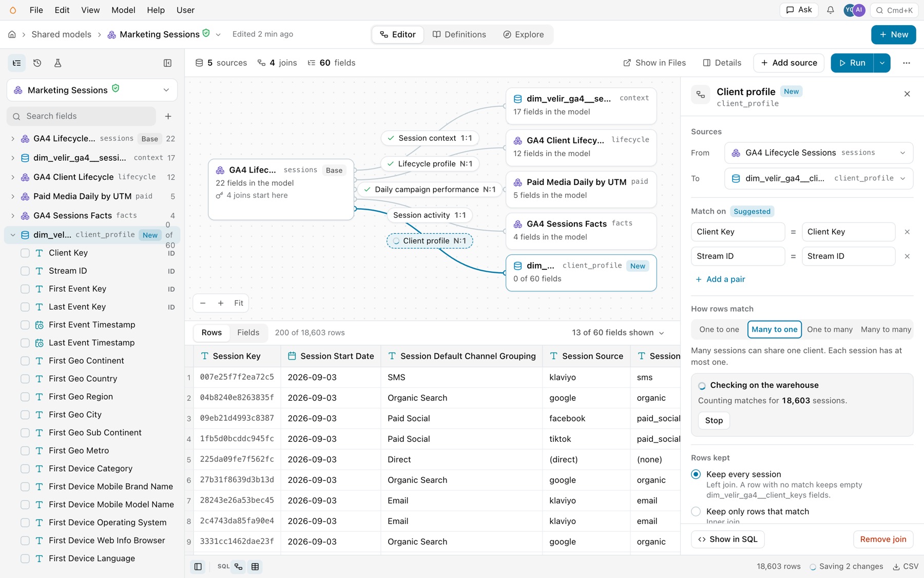The width and height of the screenshot is (924, 578).
Task: Open the File menu
Action: coord(36,10)
